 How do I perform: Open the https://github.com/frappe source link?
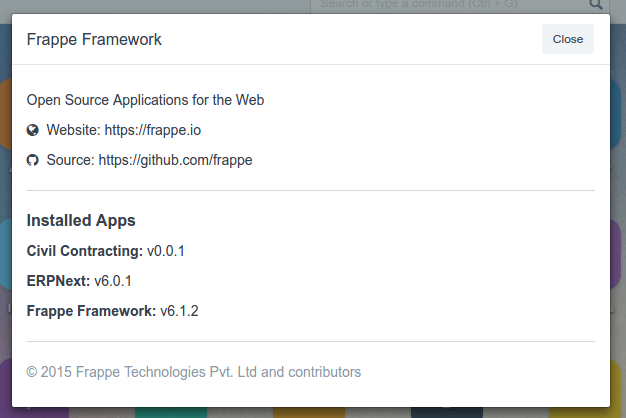coord(175,160)
